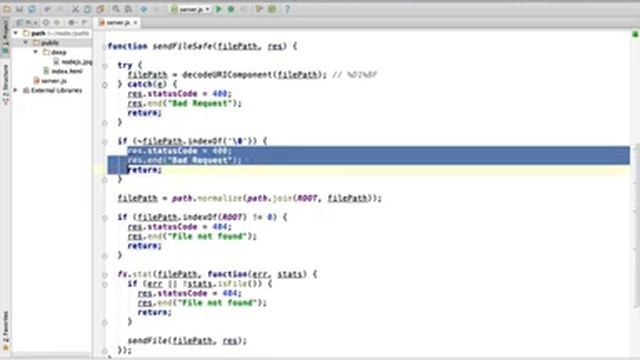
Task: Open the Favorites tool window side tab
Action: [x=5, y=331]
